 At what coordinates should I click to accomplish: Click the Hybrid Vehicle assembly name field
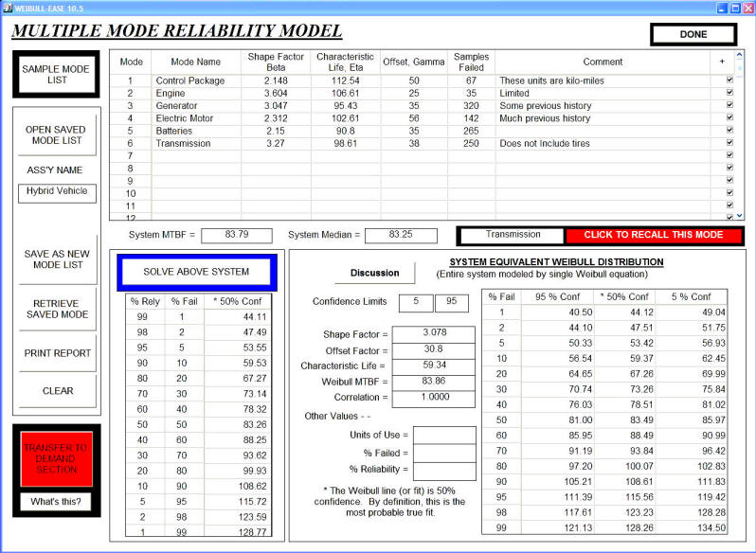[55, 191]
